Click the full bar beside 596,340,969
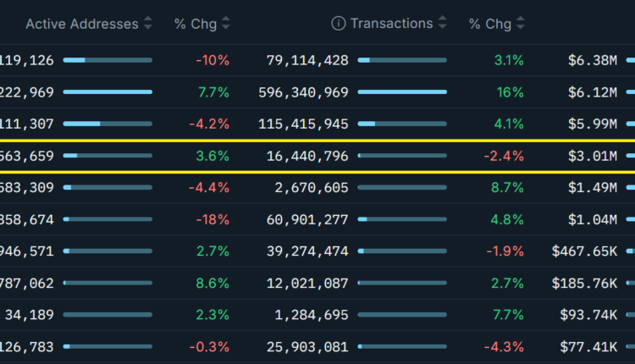Image resolution: width=635 pixels, height=364 pixels. pyautogui.click(x=402, y=91)
